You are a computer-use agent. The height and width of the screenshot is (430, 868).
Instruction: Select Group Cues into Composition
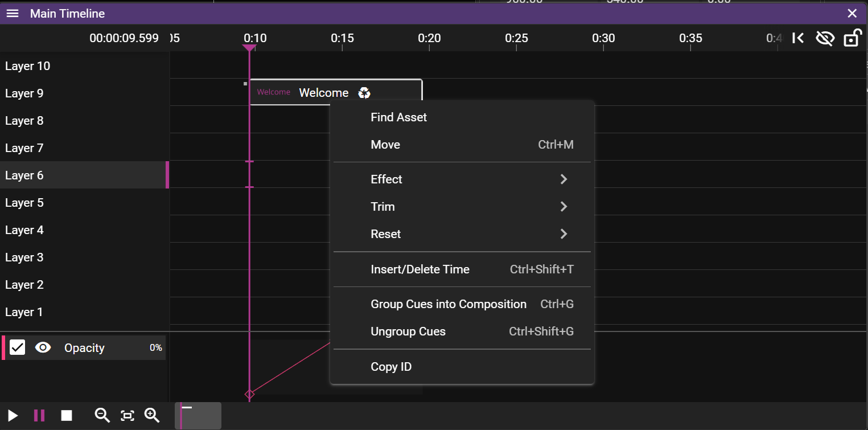(448, 304)
